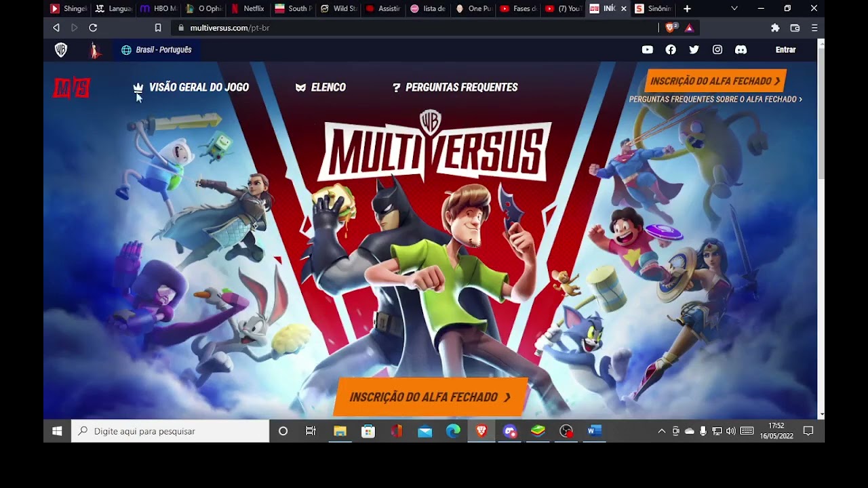Switch to the HBO Max tab
The image size is (868, 488).
point(159,9)
